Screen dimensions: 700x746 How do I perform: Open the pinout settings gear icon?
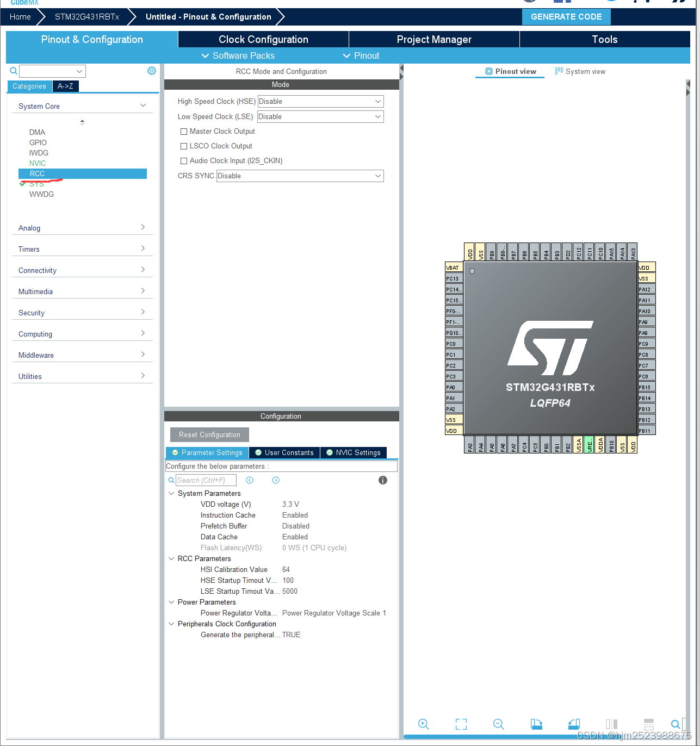(x=152, y=70)
